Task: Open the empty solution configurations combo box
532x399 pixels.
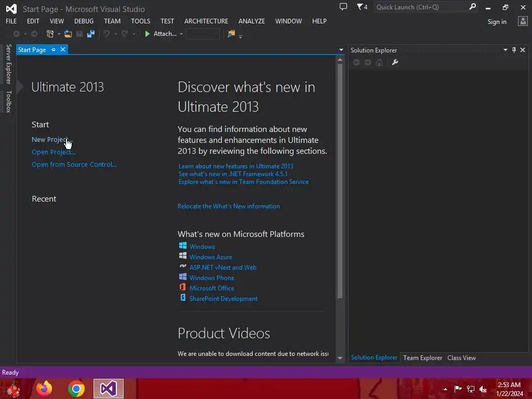Action: (203, 34)
